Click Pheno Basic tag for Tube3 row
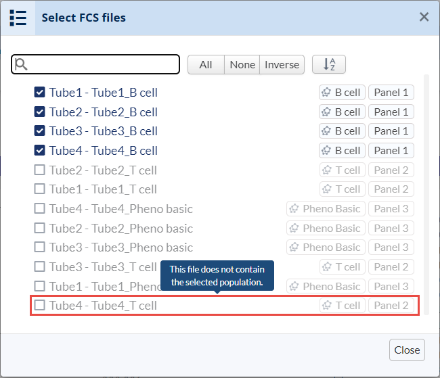440x378 pixels. pos(326,247)
